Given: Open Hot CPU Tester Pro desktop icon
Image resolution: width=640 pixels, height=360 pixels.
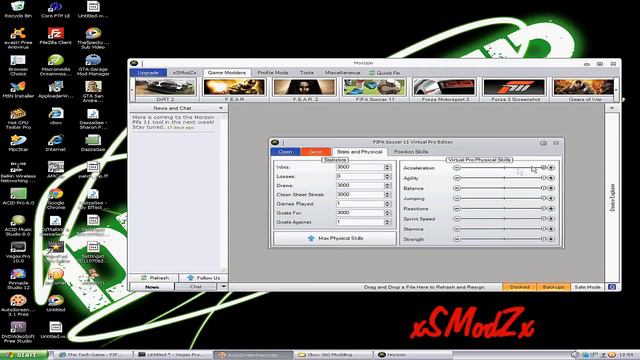Looking at the screenshot, I should pyautogui.click(x=18, y=118).
